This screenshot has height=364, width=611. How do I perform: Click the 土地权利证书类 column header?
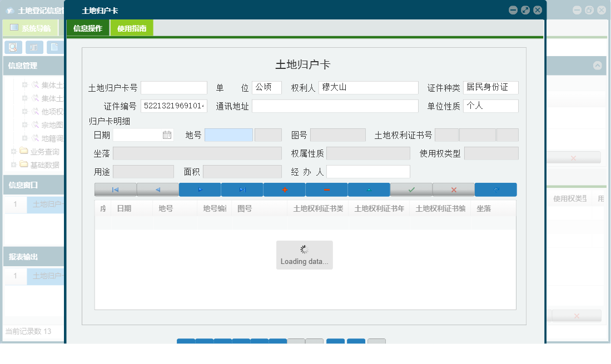(x=318, y=208)
